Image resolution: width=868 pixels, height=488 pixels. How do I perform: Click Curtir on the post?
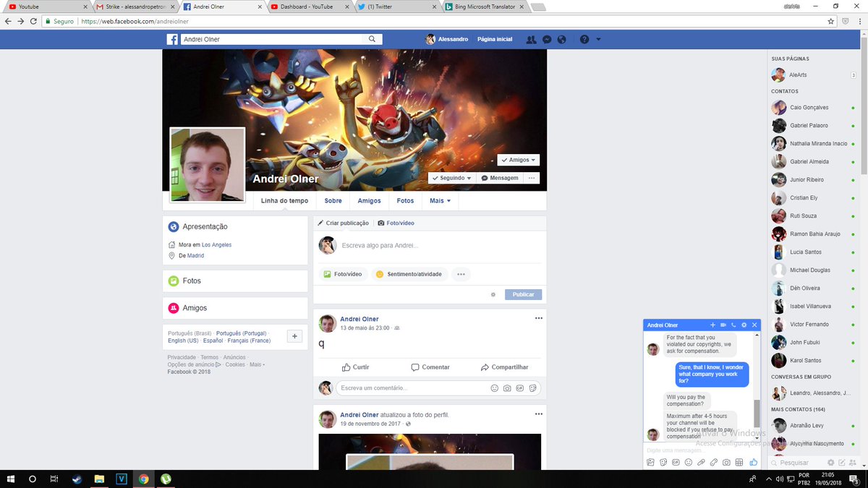coord(356,367)
